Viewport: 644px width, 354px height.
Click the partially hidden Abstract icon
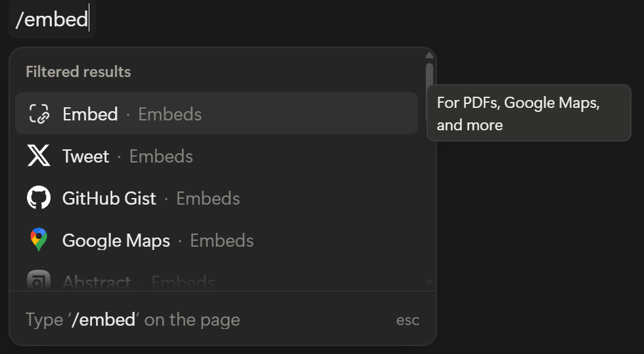pos(39,281)
